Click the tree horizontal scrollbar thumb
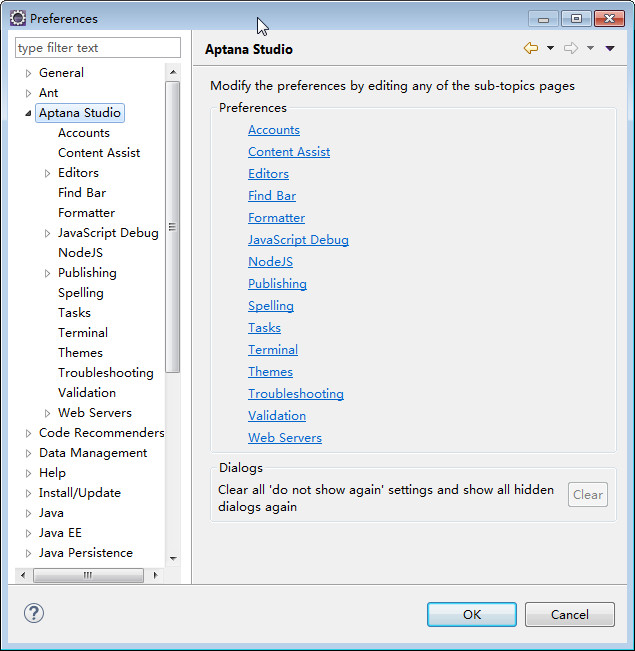635x651 pixels. coord(88,575)
